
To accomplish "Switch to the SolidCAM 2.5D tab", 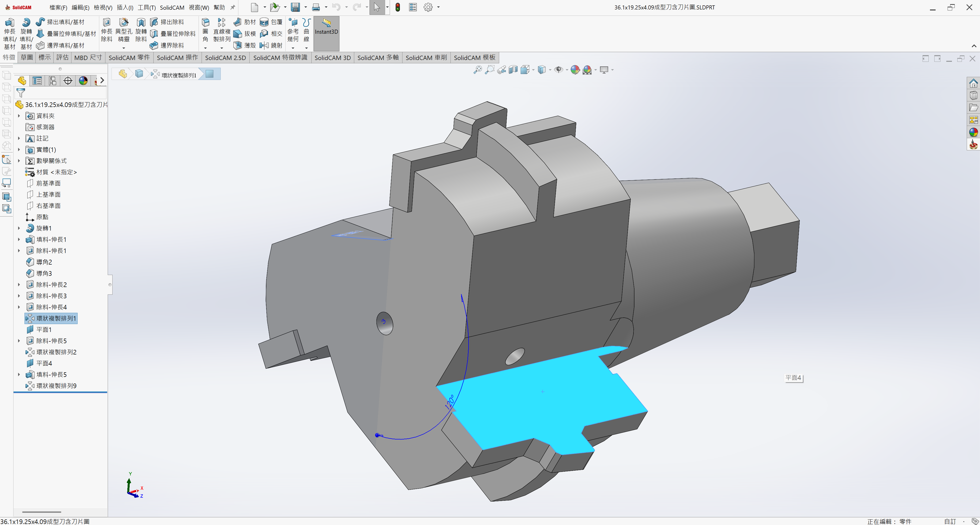I will click(226, 57).
